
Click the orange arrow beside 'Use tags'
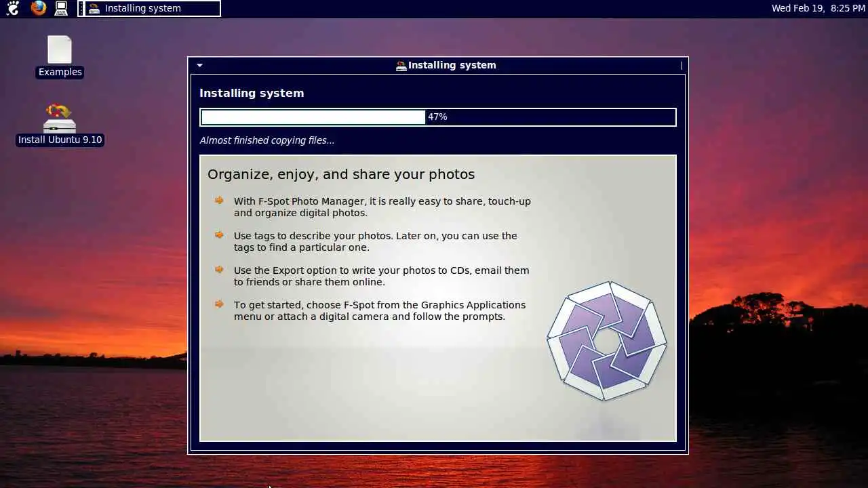[x=219, y=235]
